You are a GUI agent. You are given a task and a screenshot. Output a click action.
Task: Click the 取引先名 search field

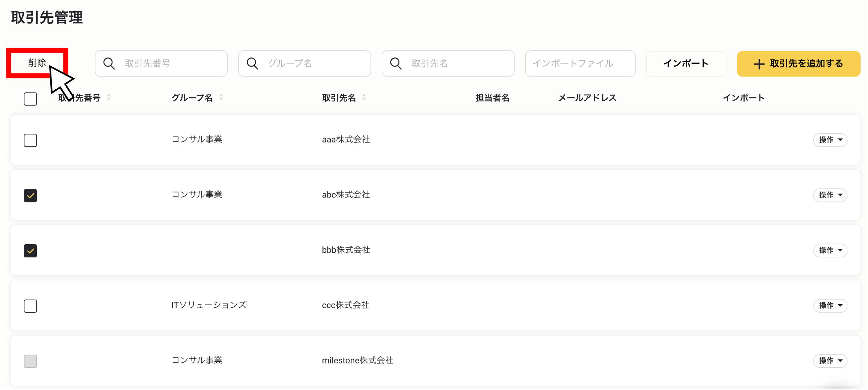448,63
